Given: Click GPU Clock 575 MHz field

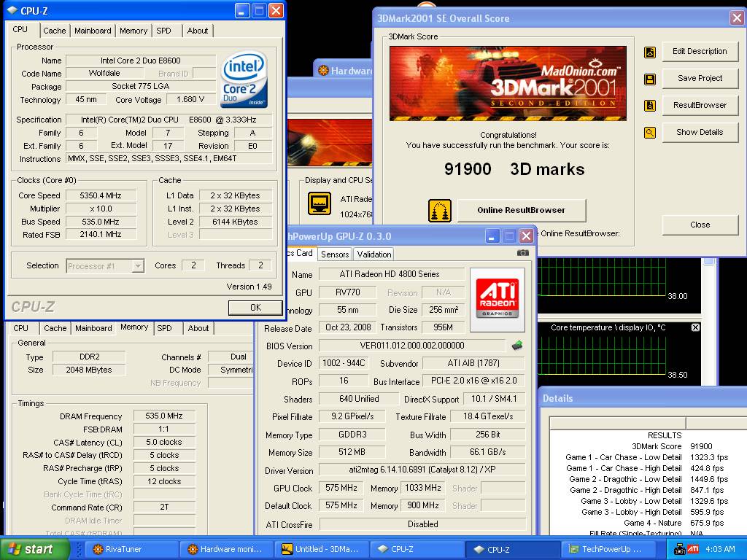Looking at the screenshot, I should coord(341,488).
